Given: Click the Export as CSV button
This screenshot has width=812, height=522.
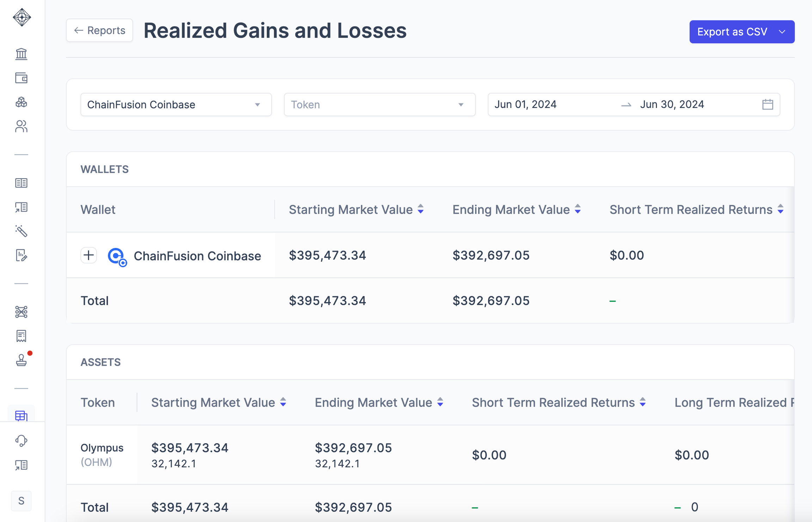Looking at the screenshot, I should (732, 32).
